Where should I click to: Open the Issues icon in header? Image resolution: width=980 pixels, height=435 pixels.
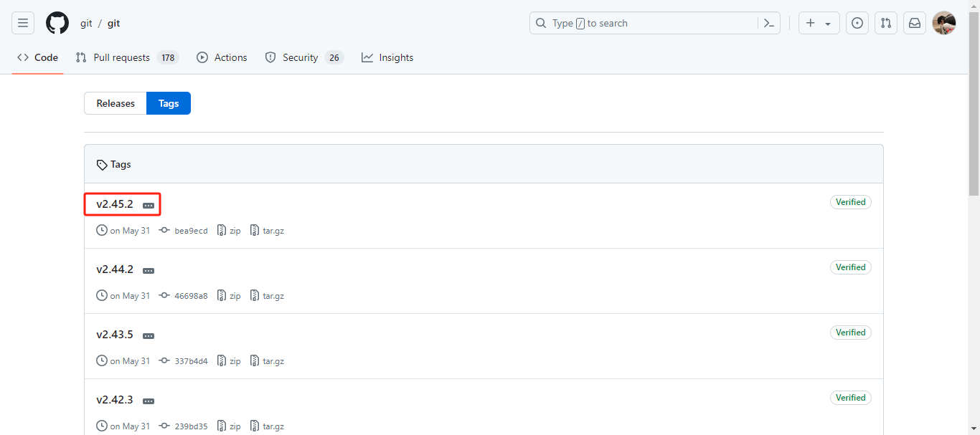pyautogui.click(x=857, y=23)
